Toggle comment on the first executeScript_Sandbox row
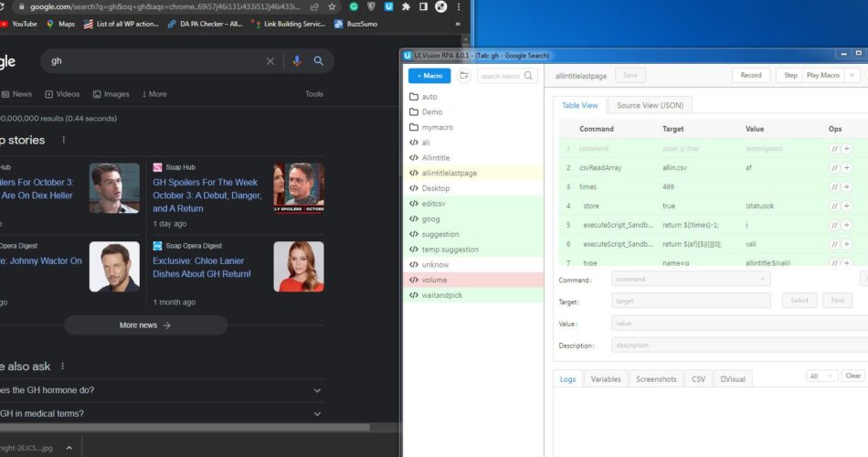This screenshot has width=868, height=457. (x=834, y=226)
